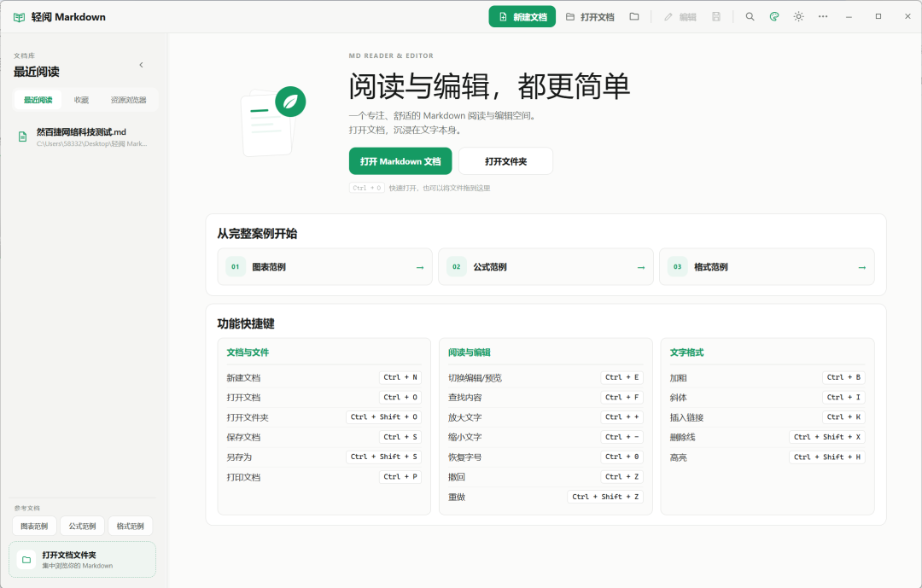This screenshot has width=922, height=588.
Task: Toggle light/dark mode sun icon
Action: point(798,17)
